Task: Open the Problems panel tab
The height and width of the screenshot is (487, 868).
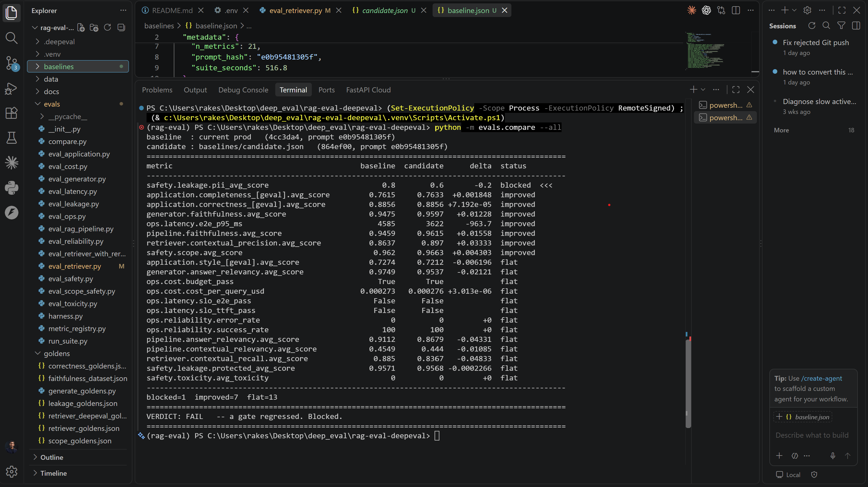Action: (x=157, y=90)
